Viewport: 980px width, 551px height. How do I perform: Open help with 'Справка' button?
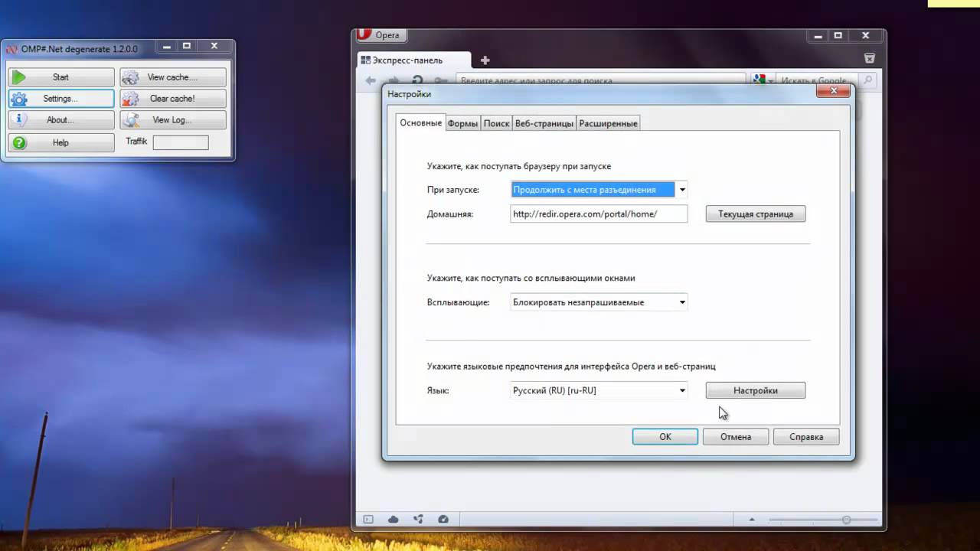coord(806,436)
